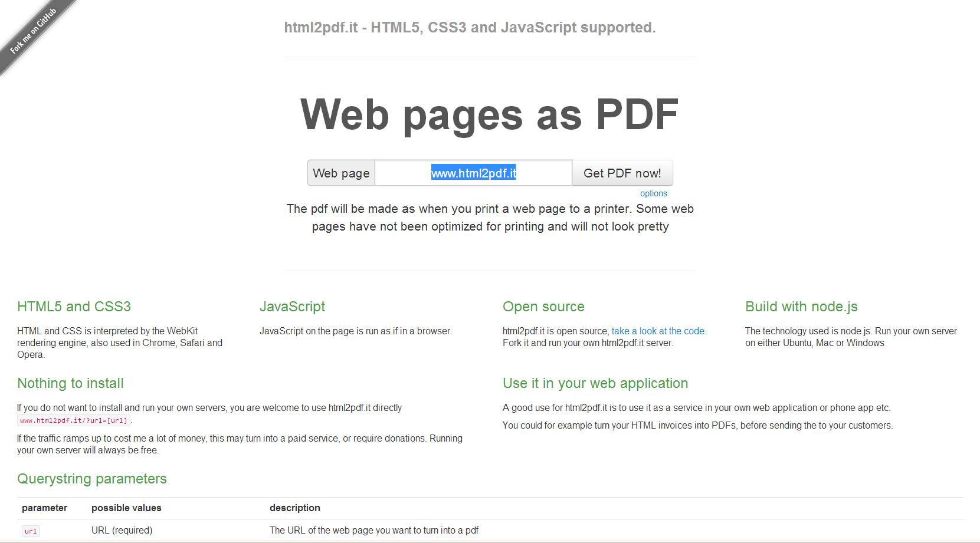
Task: Click the Querystring parameters heading
Action: tap(92, 479)
